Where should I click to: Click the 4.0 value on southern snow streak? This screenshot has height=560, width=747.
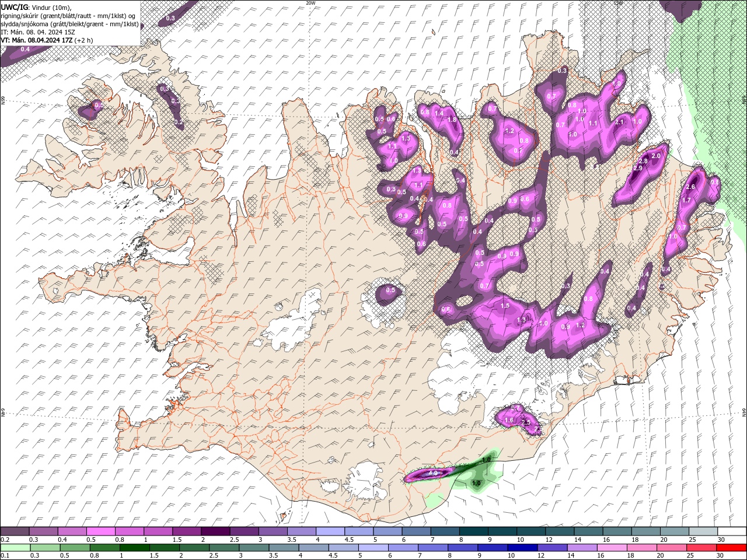click(433, 473)
